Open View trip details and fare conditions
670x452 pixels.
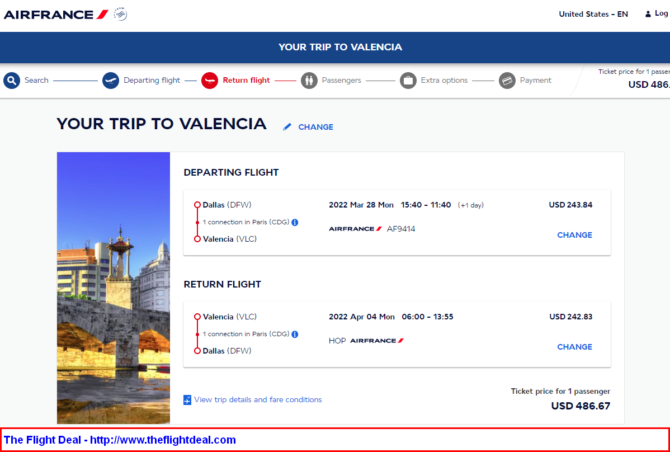click(x=258, y=400)
